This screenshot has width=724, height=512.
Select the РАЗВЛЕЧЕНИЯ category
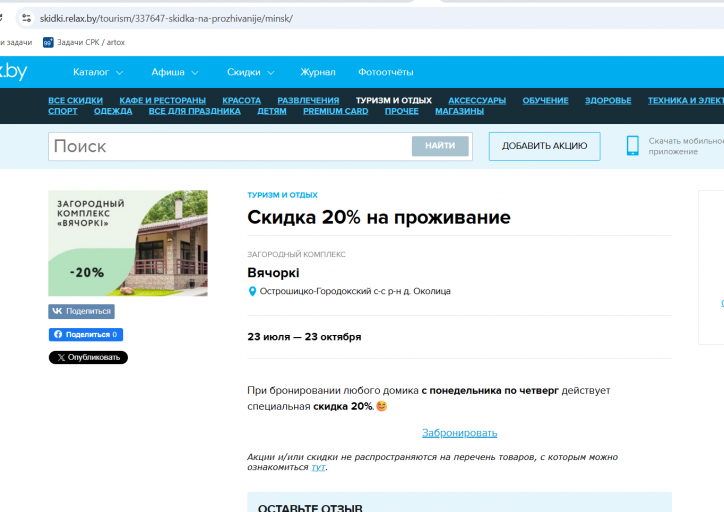[x=308, y=101]
